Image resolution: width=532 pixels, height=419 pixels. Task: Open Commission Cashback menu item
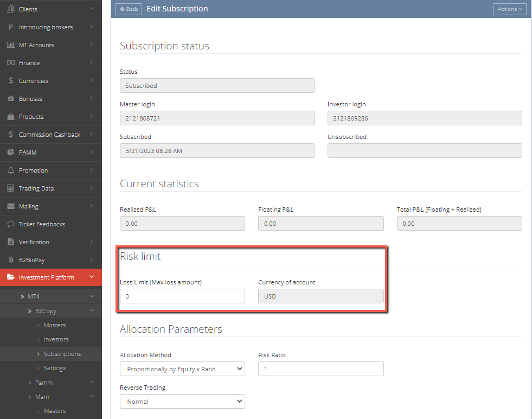51,135
